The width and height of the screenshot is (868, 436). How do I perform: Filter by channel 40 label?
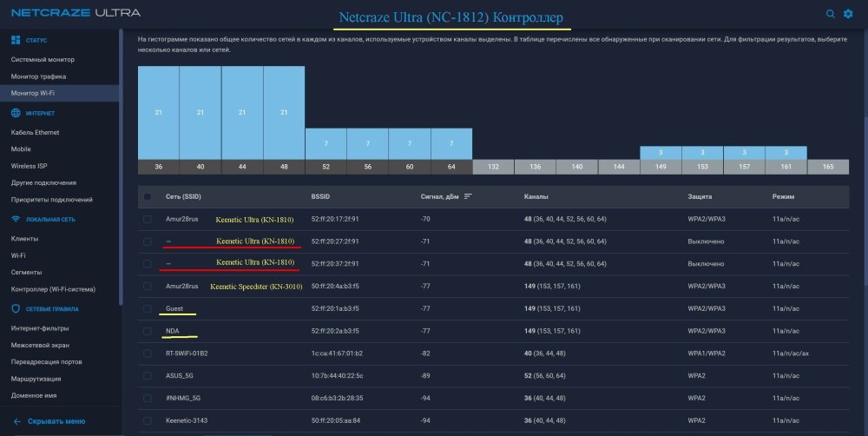(x=201, y=167)
